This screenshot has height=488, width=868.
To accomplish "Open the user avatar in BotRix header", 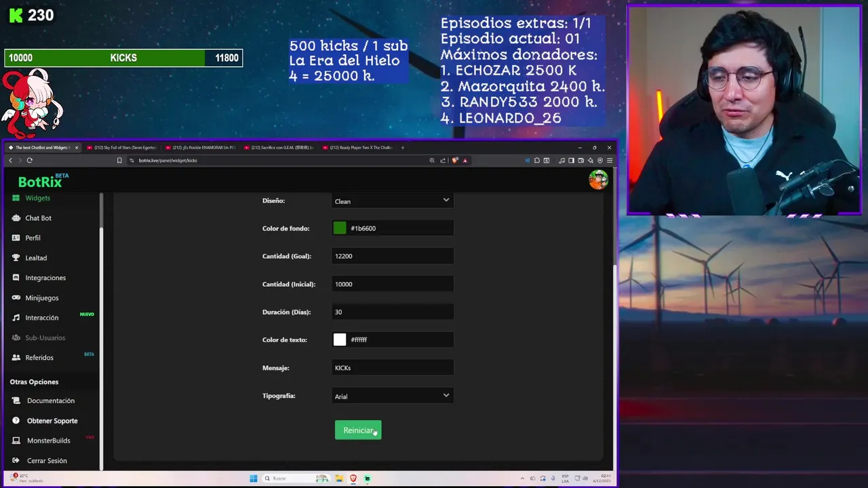I will [598, 180].
